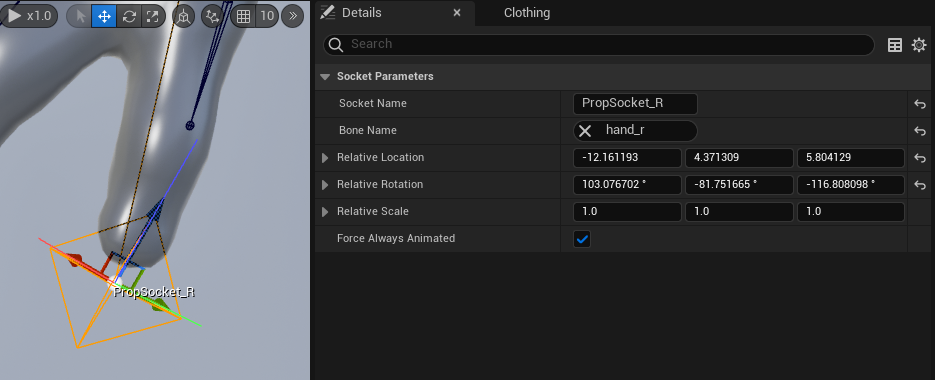Uncheck Force Always Animated checkbox
Image resolution: width=935 pixels, height=380 pixels.
(582, 239)
